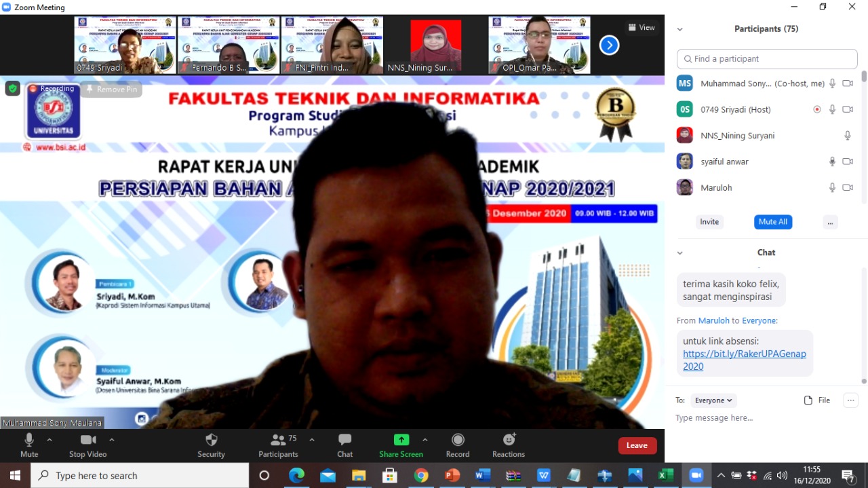Stop Video camera toggle

tap(88, 440)
